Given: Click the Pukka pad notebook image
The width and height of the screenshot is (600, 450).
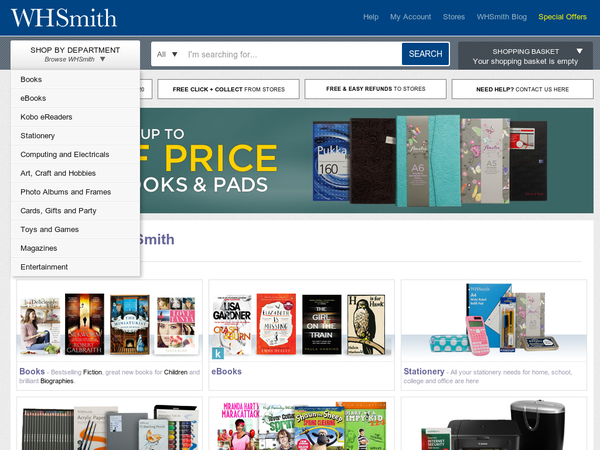Looking at the screenshot, I should coord(331,161).
